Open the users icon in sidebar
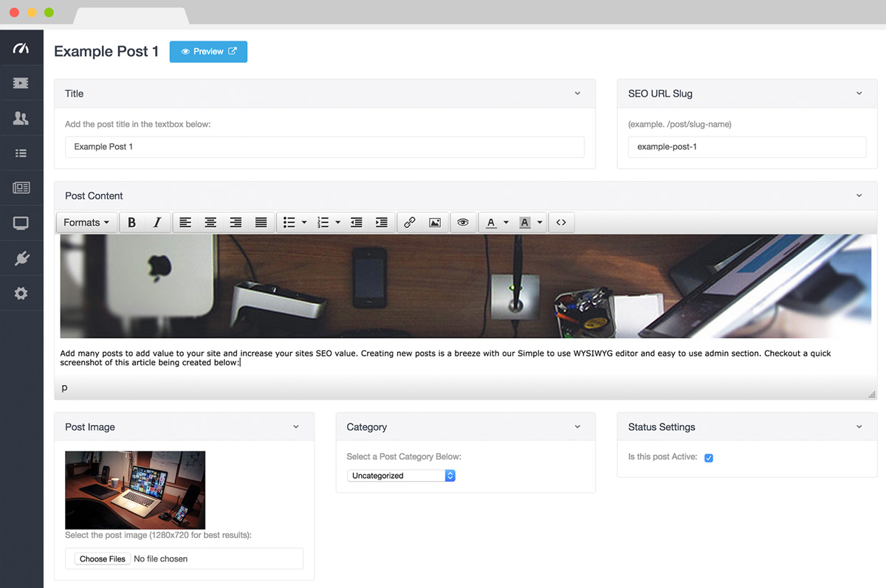 click(21, 118)
